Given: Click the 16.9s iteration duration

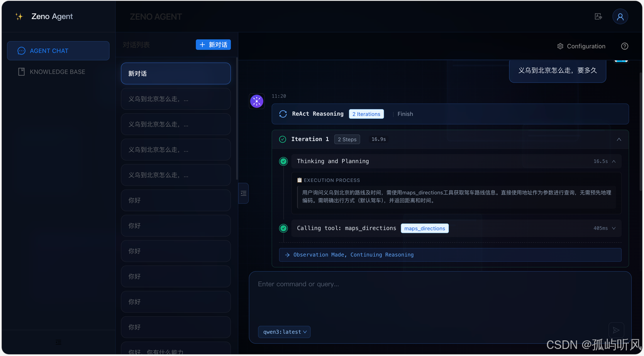Looking at the screenshot, I should [378, 139].
